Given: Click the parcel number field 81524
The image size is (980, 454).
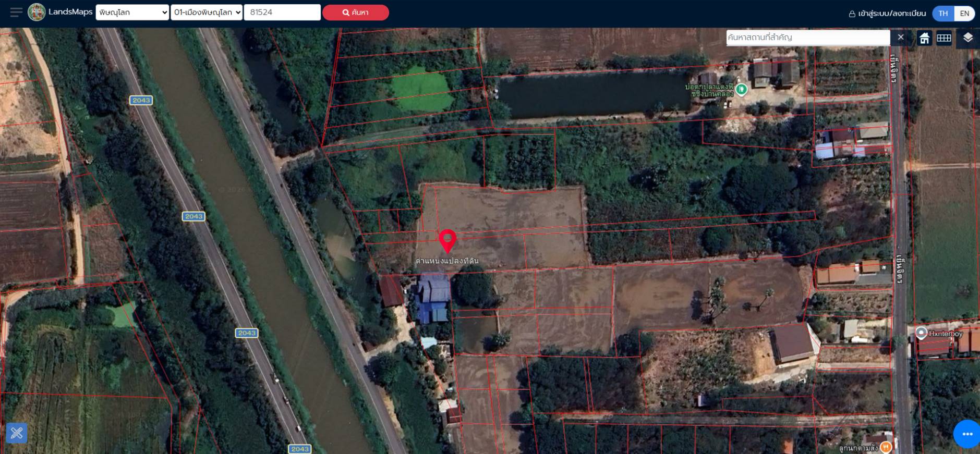Looking at the screenshot, I should coord(282,13).
